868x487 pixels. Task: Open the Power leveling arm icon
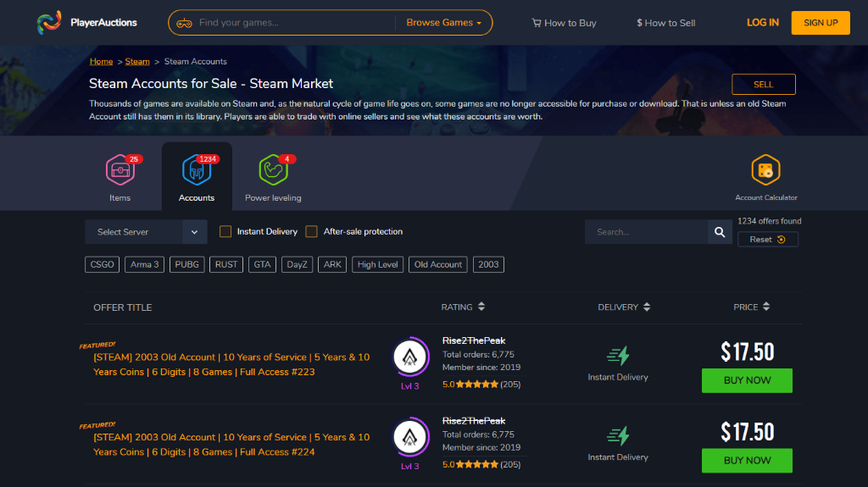[x=273, y=170]
